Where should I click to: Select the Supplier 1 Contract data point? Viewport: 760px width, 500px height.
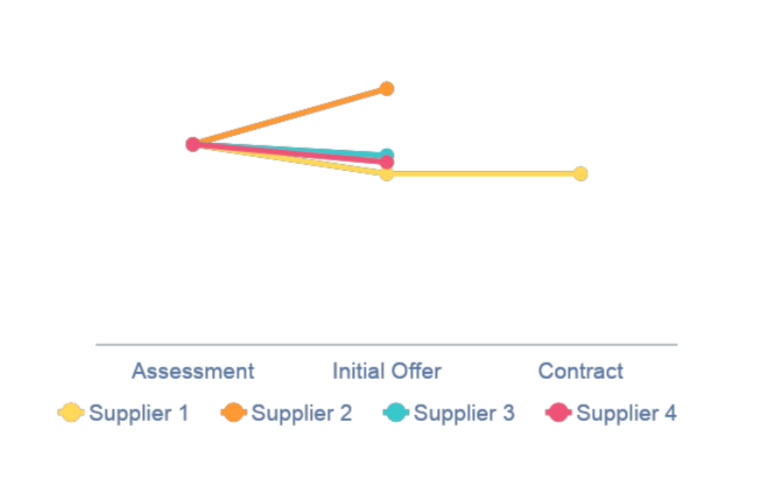pyautogui.click(x=580, y=174)
